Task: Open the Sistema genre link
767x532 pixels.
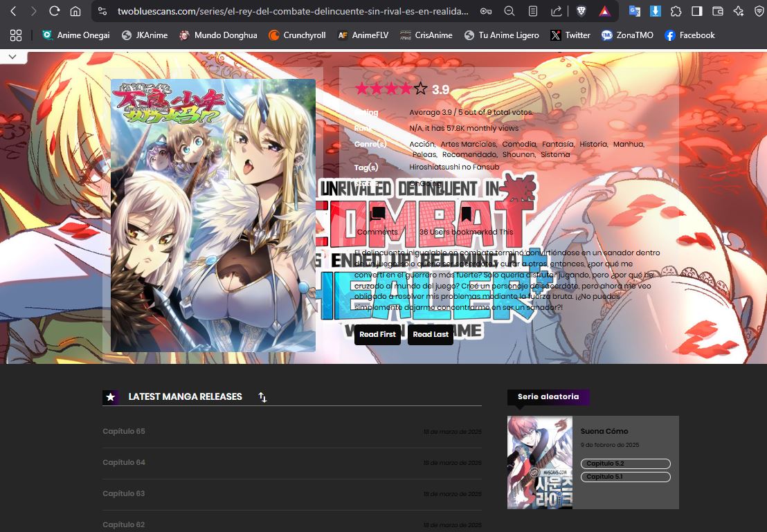Action: (555, 154)
